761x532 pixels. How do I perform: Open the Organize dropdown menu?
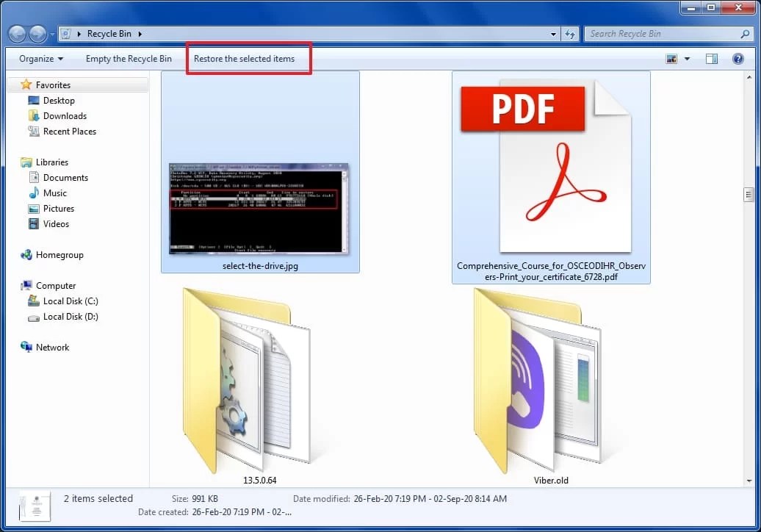(40, 58)
